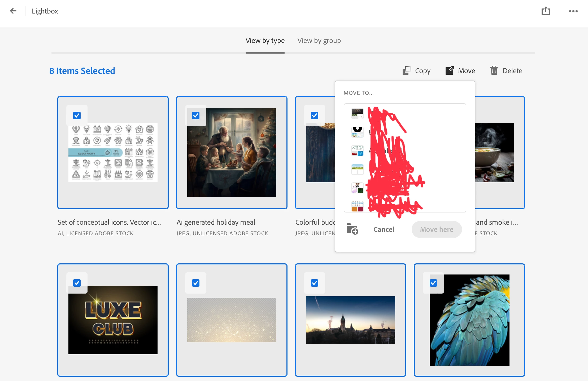Click the castle skyline photo thumbnail
Viewport: 588px width, 381px height.
(350, 320)
